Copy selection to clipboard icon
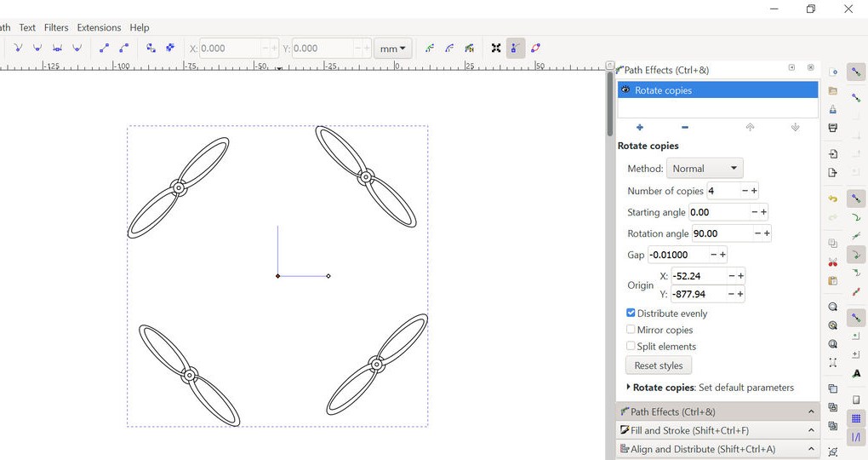868x460 pixels. click(x=832, y=244)
